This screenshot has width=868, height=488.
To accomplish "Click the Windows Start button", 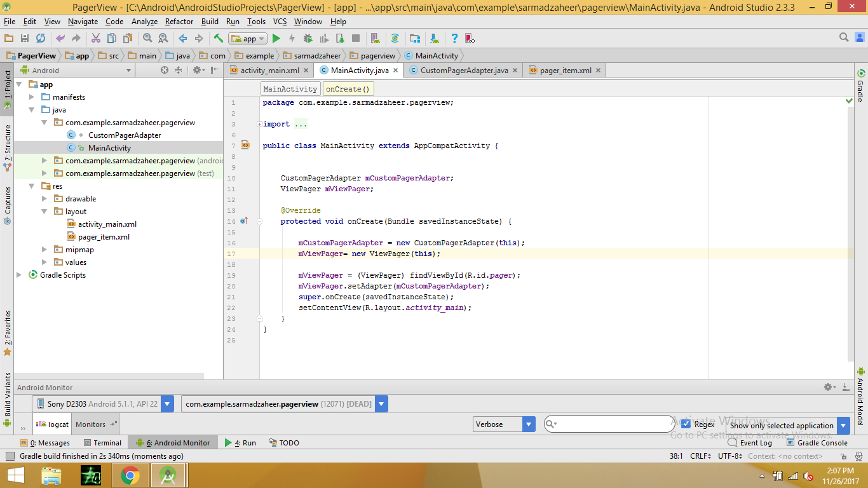I will pos(15,475).
